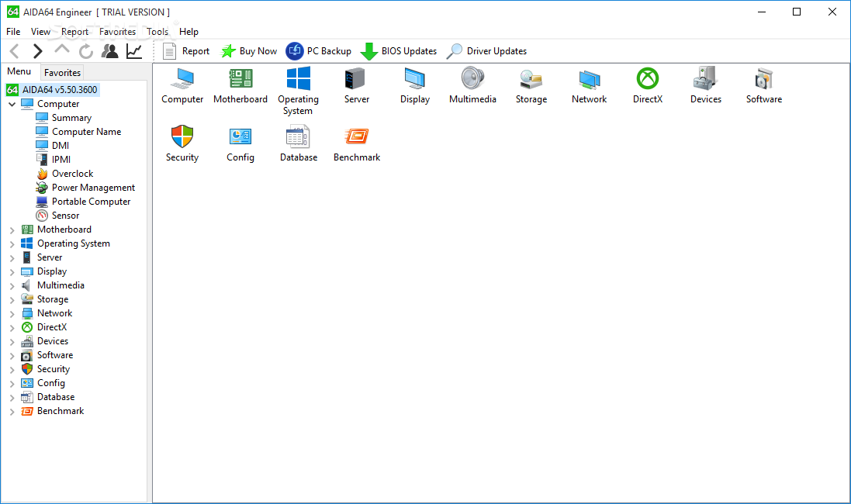The height and width of the screenshot is (504, 851).
Task: Open the Network icon in main pane
Action: pos(590,81)
